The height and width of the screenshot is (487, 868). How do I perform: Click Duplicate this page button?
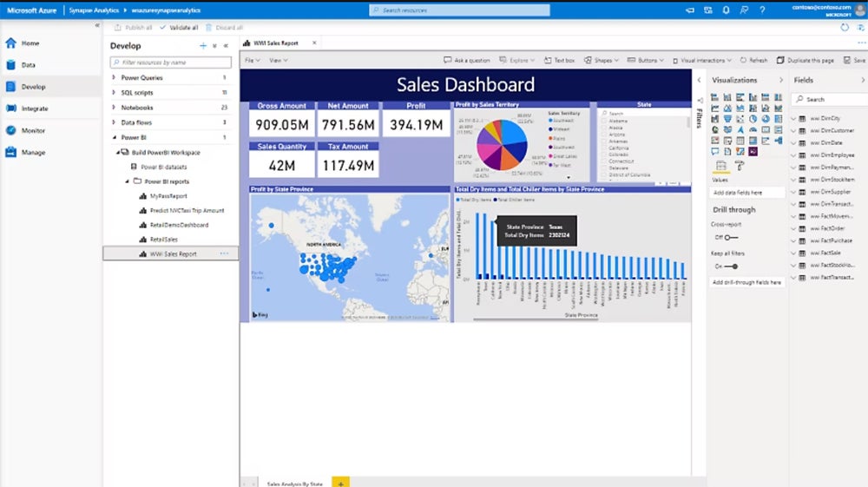click(x=805, y=60)
